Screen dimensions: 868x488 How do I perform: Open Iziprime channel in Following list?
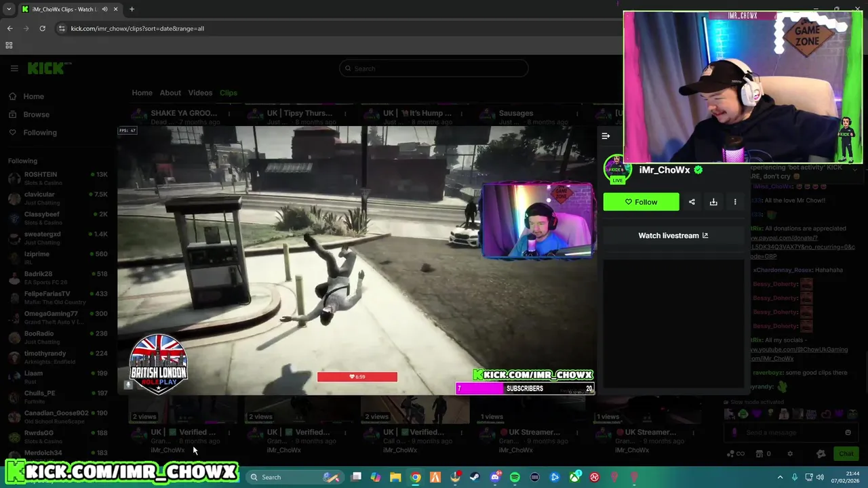(58, 258)
